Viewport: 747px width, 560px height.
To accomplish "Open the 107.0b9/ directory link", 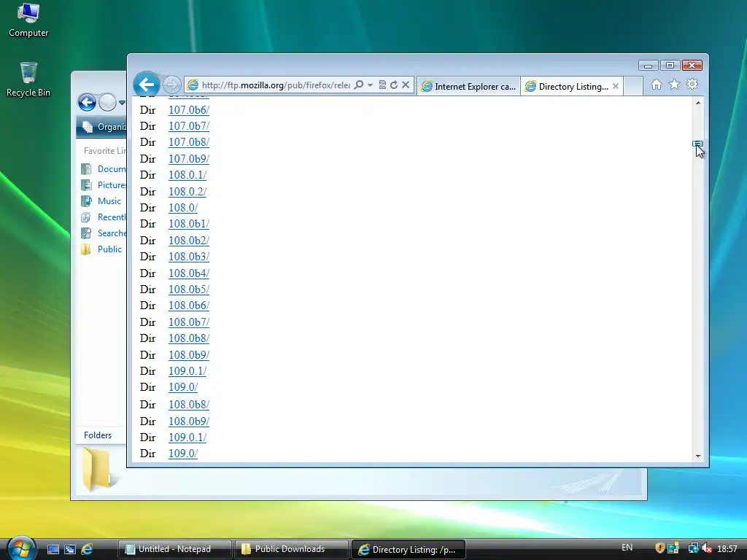I will (x=189, y=159).
